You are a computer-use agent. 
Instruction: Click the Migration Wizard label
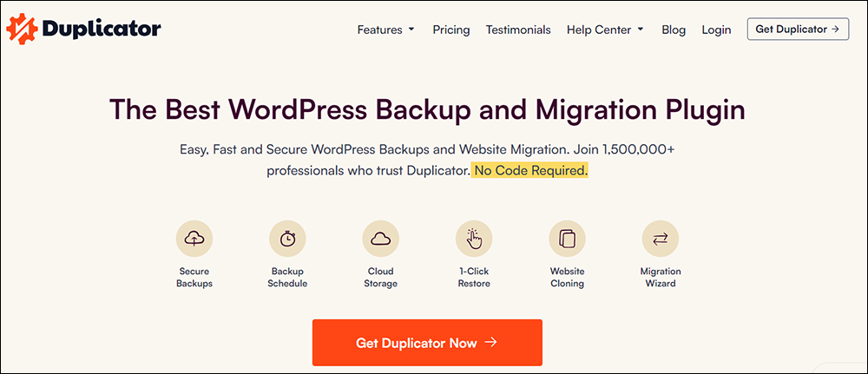point(661,278)
